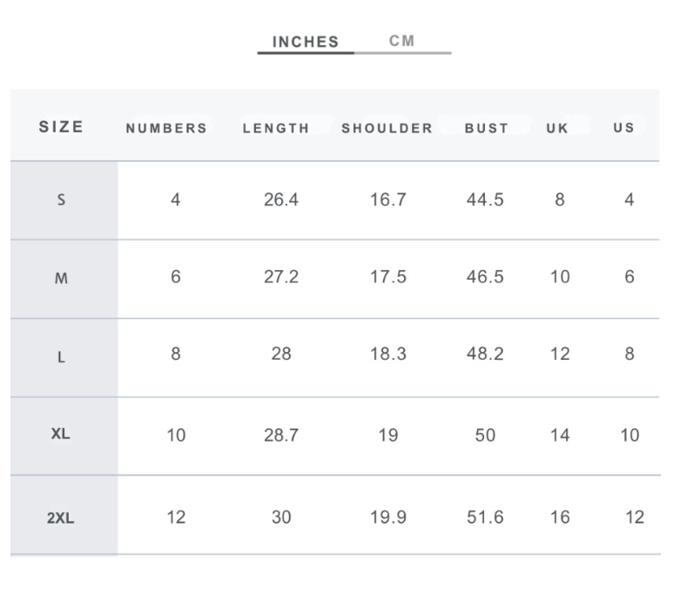The image size is (700, 608).
Task: Click the LENGTH column header
Action: 276,128
